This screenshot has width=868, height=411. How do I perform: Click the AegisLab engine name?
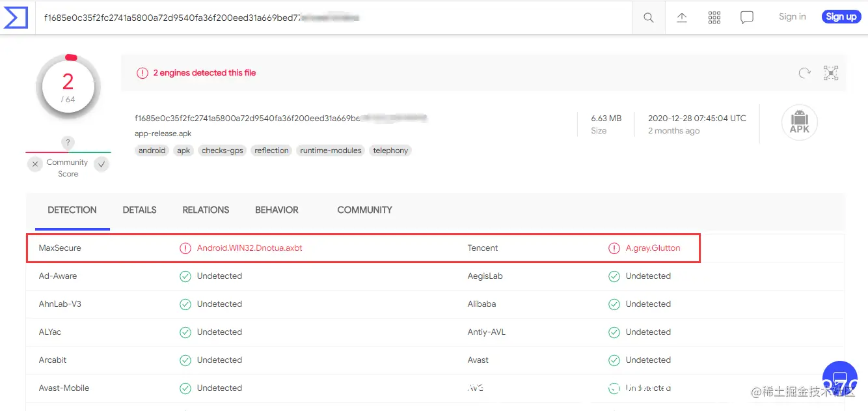coord(485,276)
